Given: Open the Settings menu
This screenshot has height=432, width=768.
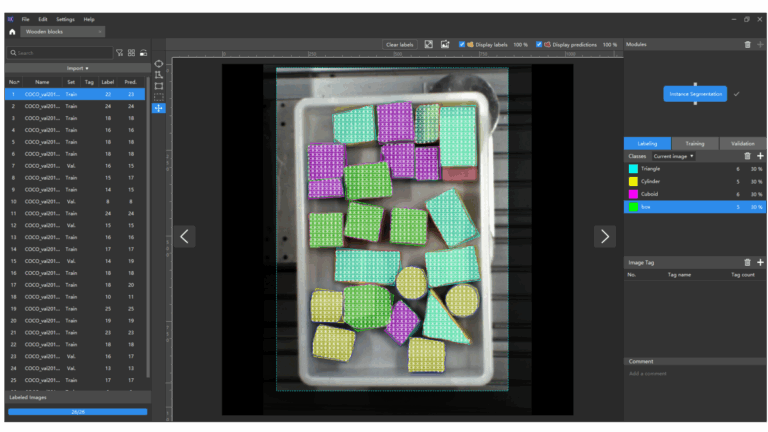Looking at the screenshot, I should click(x=65, y=19).
